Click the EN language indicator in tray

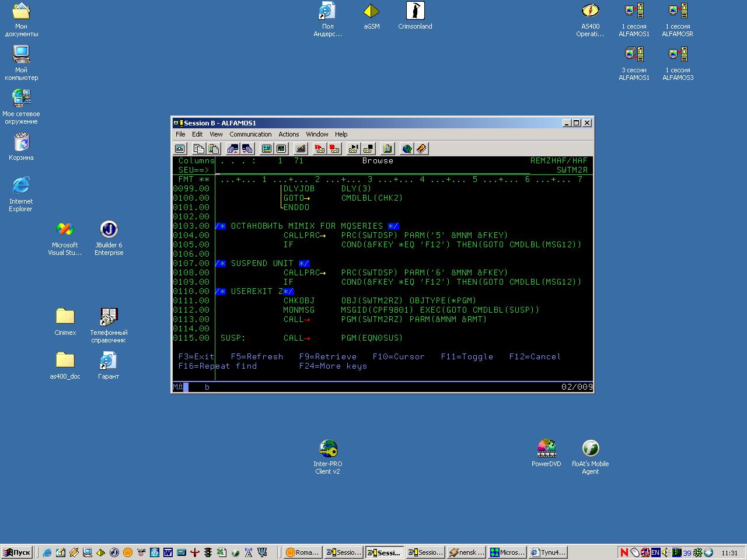pos(655,552)
